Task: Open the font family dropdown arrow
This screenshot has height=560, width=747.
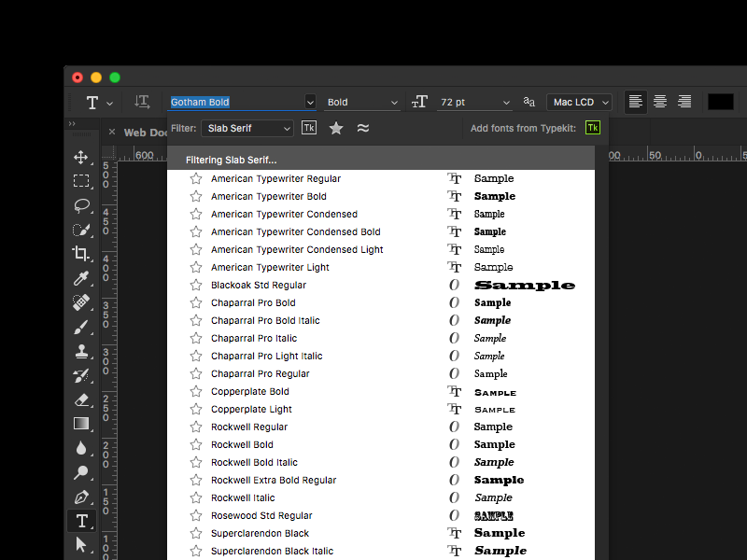Action: (310, 103)
